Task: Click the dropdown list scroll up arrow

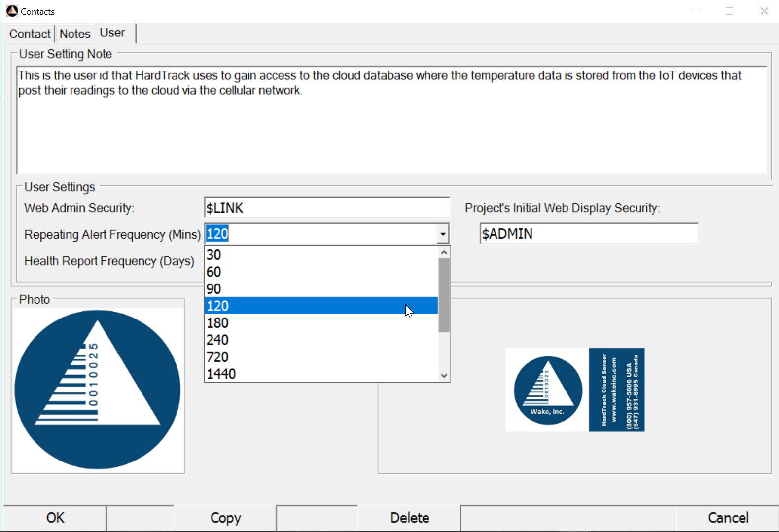Action: click(x=444, y=252)
